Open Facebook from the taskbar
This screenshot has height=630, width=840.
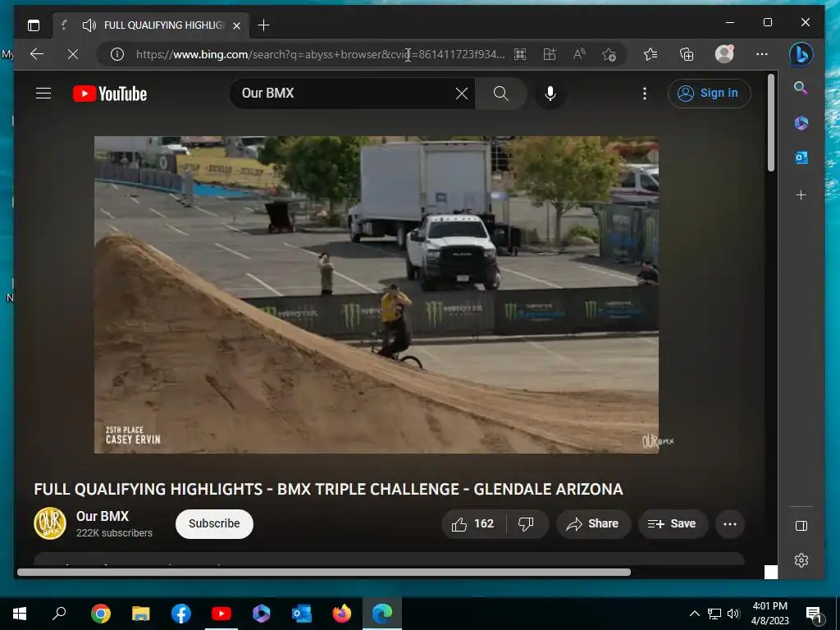click(181, 614)
